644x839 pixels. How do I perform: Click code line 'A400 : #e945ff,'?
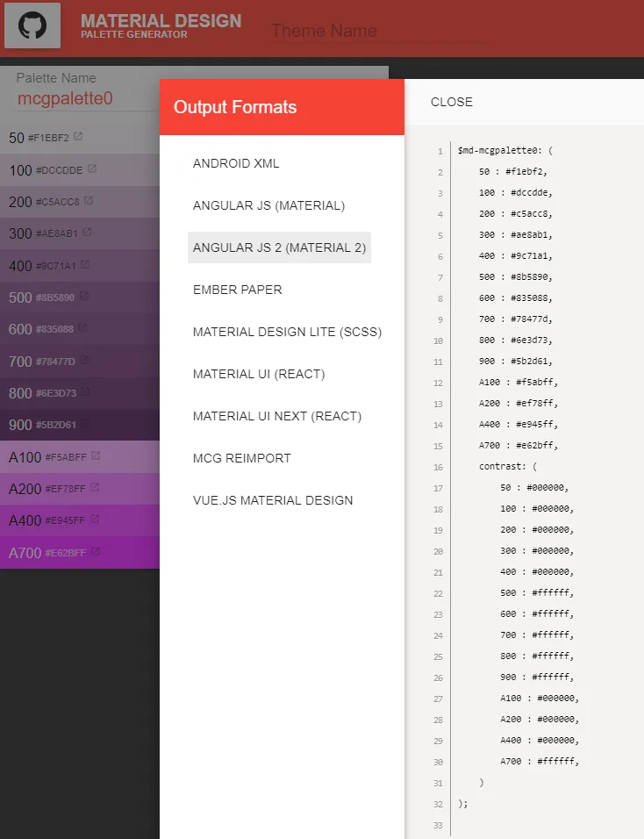[519, 424]
